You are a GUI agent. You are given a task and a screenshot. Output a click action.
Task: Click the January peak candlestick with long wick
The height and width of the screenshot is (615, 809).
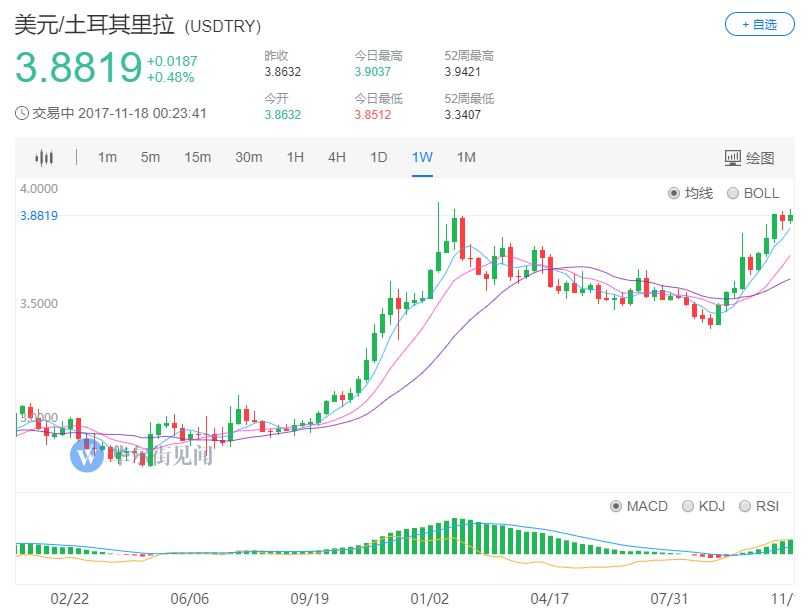coord(439,237)
